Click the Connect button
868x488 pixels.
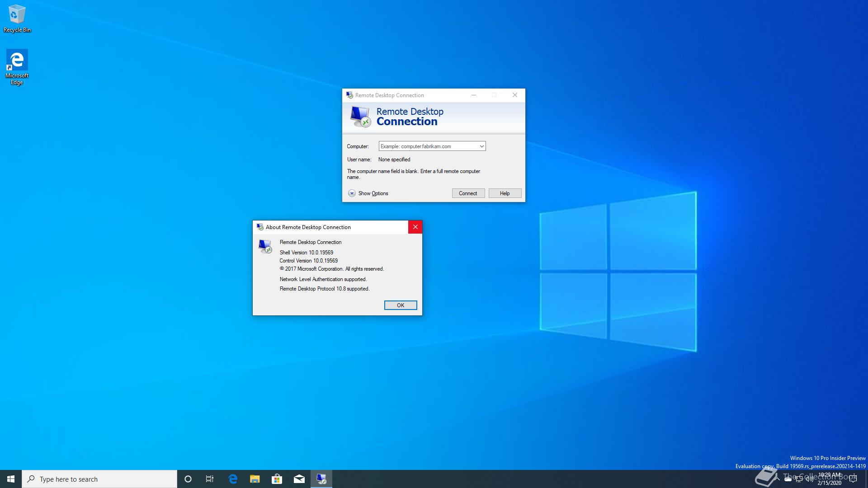tap(468, 193)
